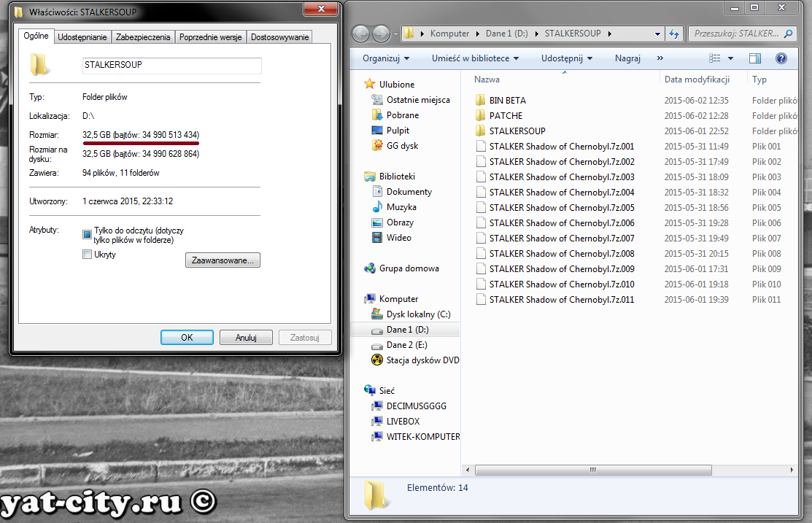Open the Explorer help icon
Viewport: 812px width, 523px height.
[x=781, y=58]
